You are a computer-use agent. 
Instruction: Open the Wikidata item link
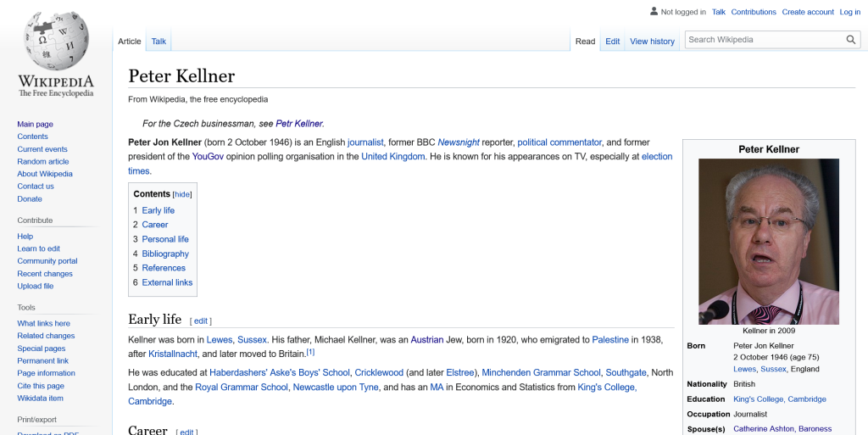point(40,398)
